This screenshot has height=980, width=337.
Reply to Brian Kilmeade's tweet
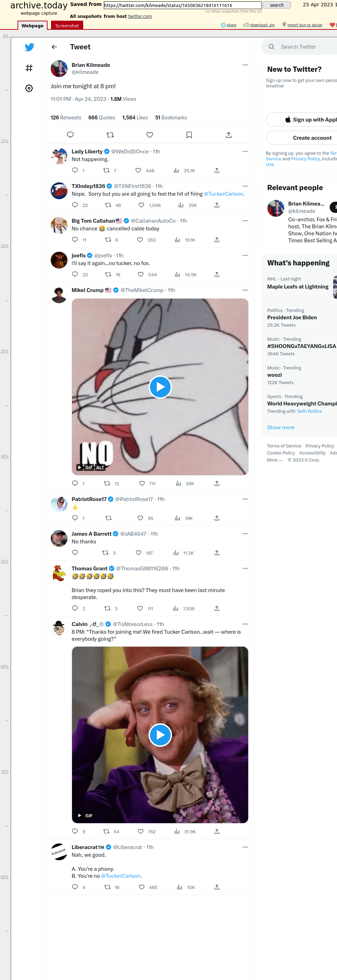[x=70, y=135]
